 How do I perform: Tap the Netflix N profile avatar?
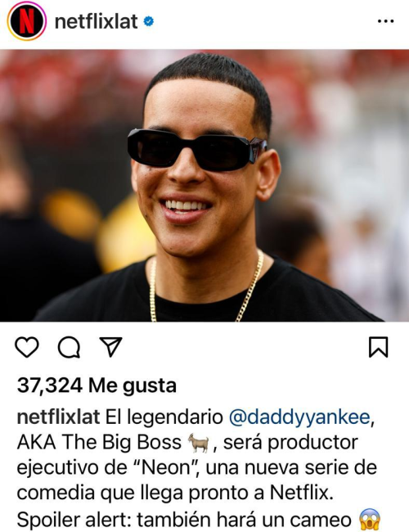27,21
